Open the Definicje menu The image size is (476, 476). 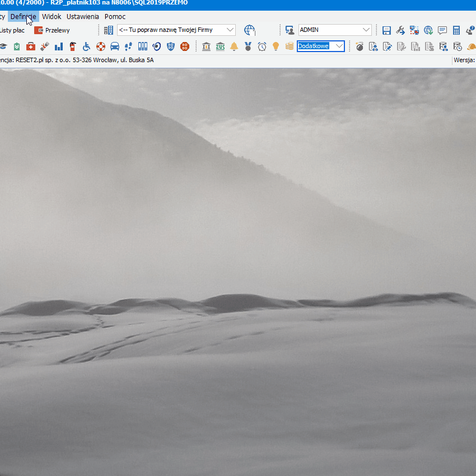(24, 16)
